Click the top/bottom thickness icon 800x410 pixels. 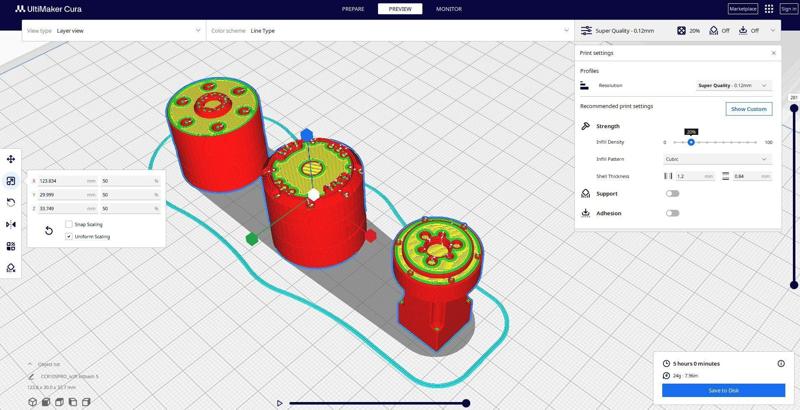click(726, 176)
